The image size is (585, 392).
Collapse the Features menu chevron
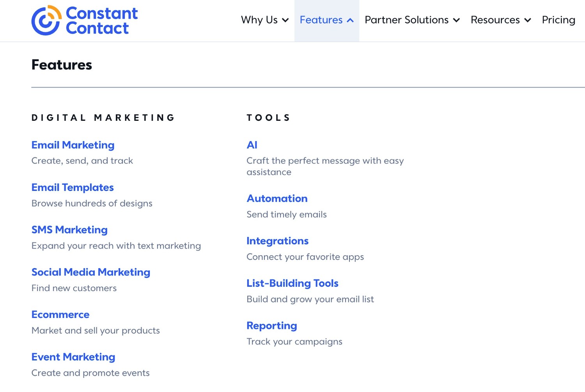350,20
